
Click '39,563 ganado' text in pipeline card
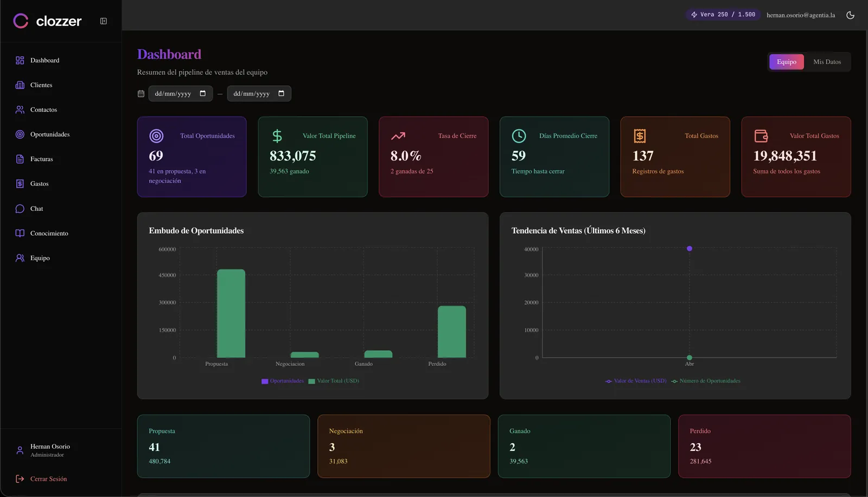[x=289, y=171]
